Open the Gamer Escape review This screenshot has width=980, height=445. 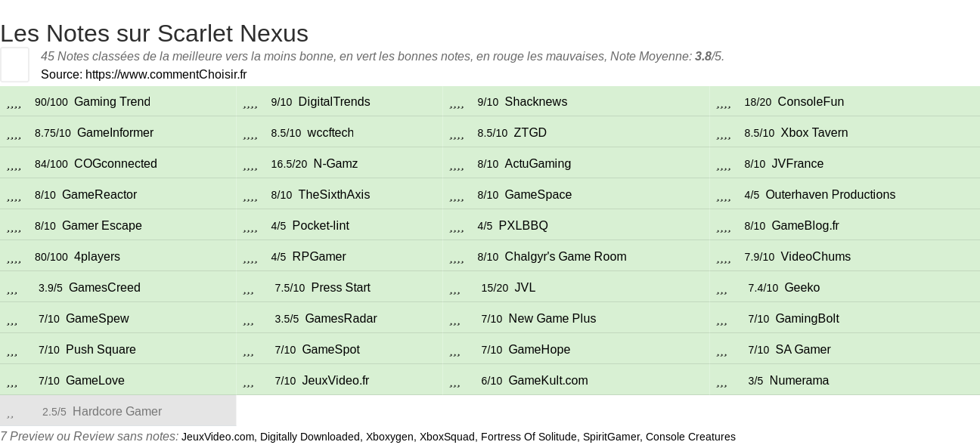[x=101, y=226]
